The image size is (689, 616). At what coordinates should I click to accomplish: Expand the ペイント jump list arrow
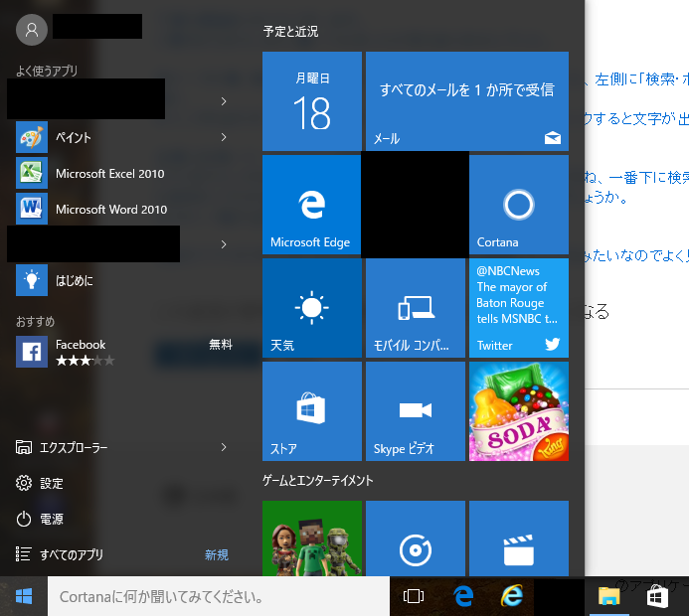224,137
